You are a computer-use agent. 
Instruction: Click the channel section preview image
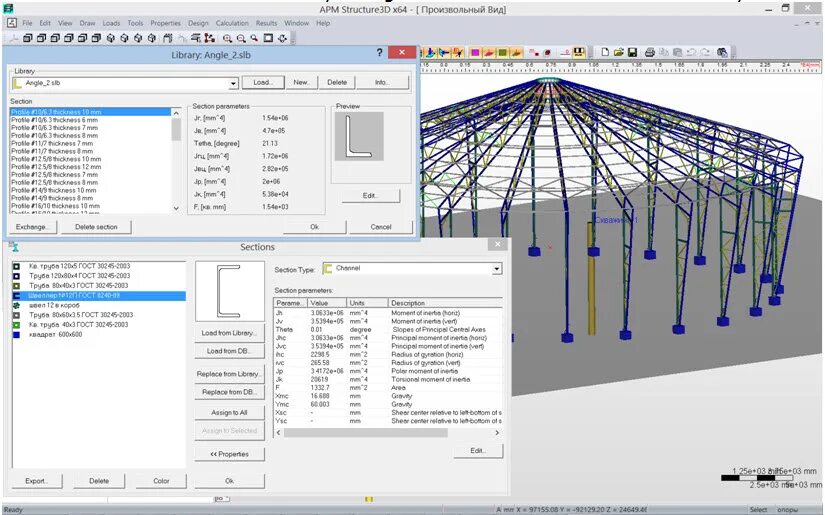[229, 291]
